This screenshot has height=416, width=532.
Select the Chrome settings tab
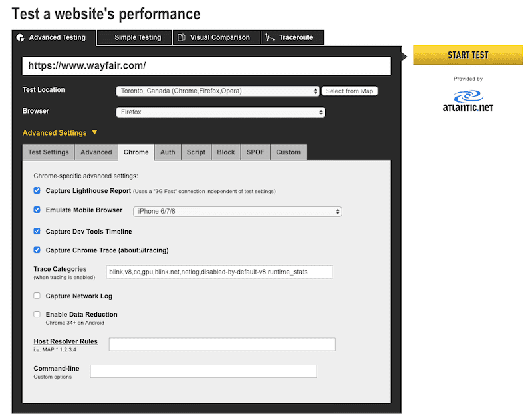136,152
